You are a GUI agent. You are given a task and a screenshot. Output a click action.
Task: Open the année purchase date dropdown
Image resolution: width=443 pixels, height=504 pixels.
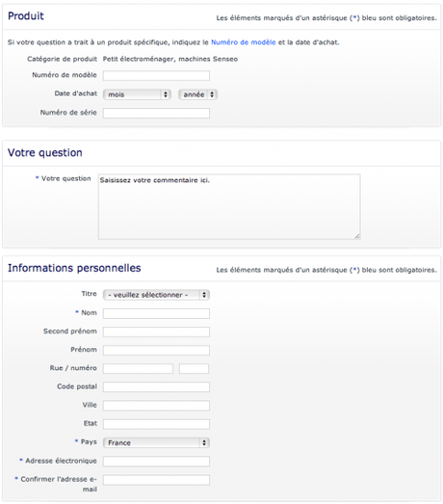tap(197, 94)
